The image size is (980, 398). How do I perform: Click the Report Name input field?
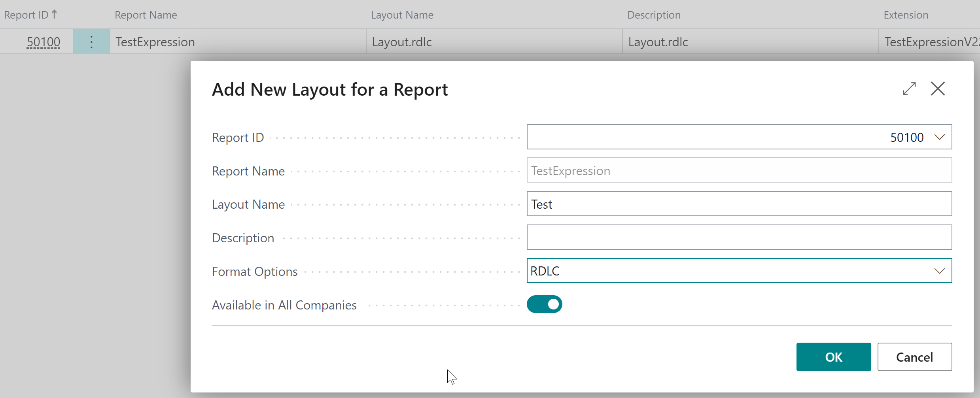[740, 170]
